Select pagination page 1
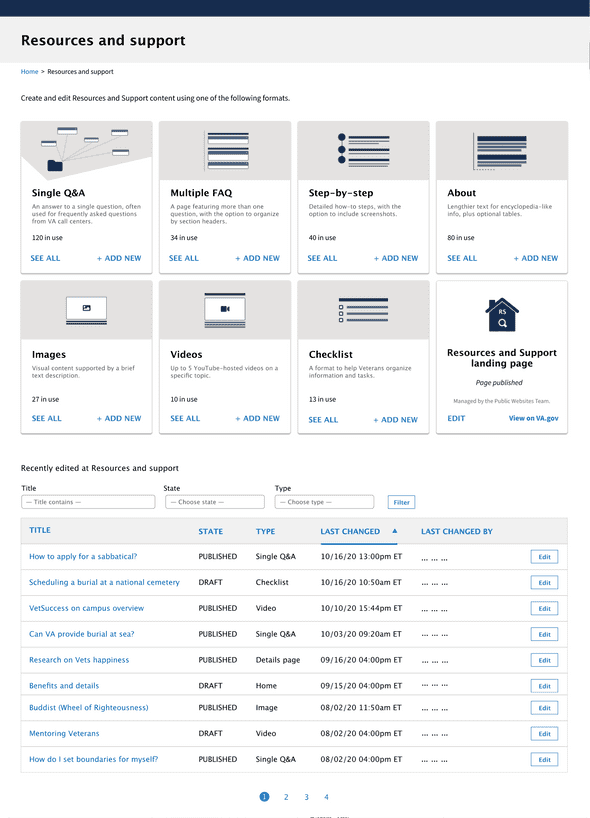 click(264, 797)
